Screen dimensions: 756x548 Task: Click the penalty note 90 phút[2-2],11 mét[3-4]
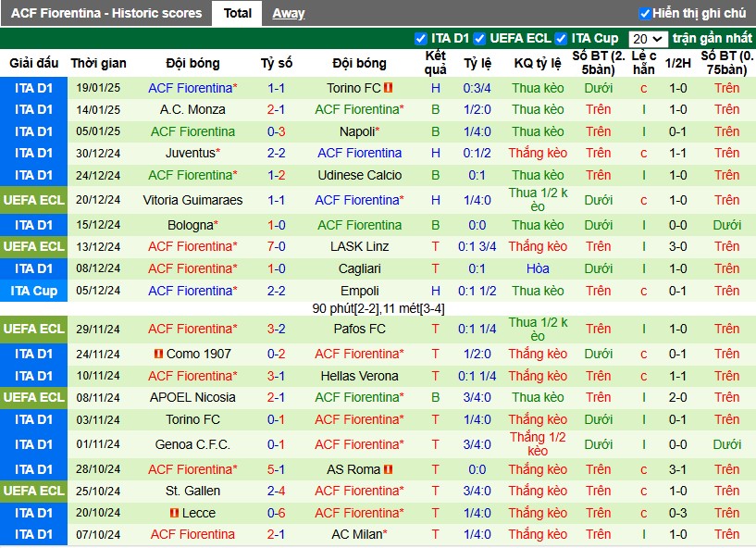click(378, 309)
